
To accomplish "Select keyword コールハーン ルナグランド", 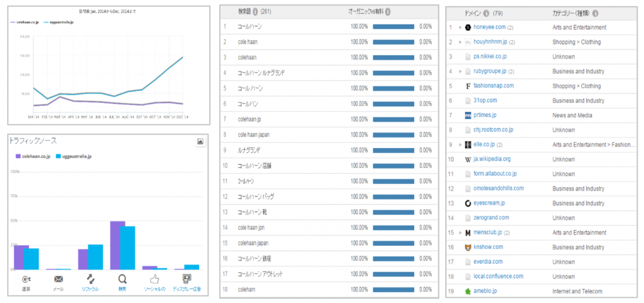I will coord(261,73).
